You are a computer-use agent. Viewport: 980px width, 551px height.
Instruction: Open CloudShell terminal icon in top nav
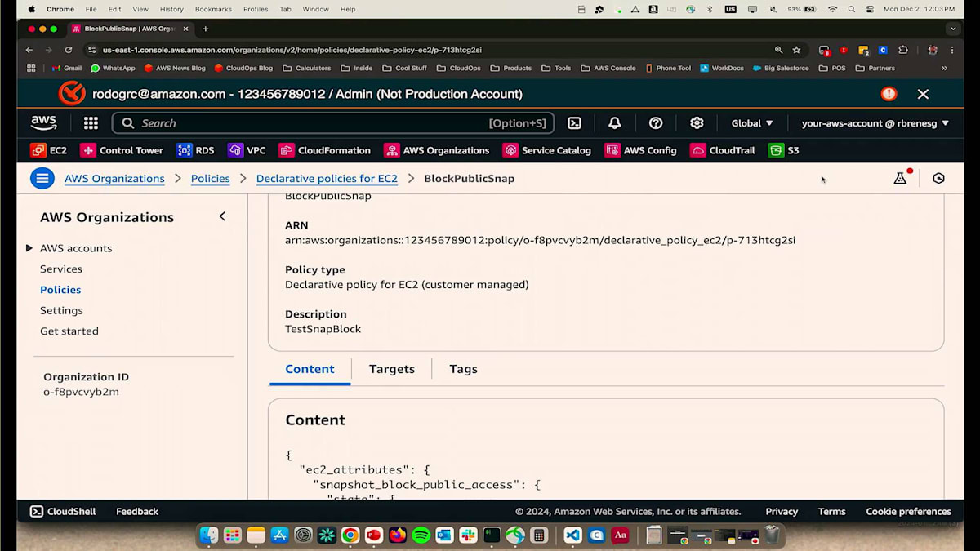pyautogui.click(x=575, y=123)
